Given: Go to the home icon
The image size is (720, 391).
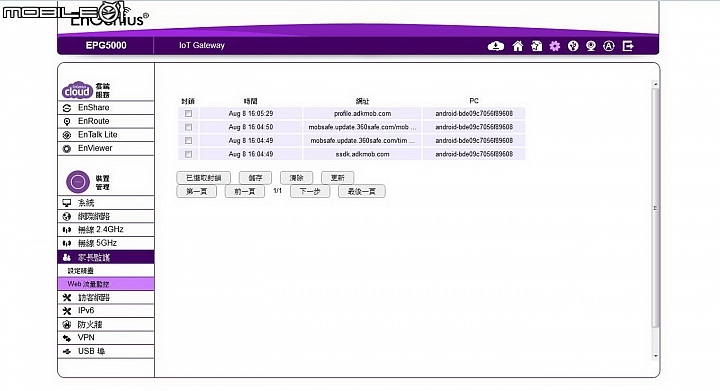Looking at the screenshot, I should tap(518, 46).
